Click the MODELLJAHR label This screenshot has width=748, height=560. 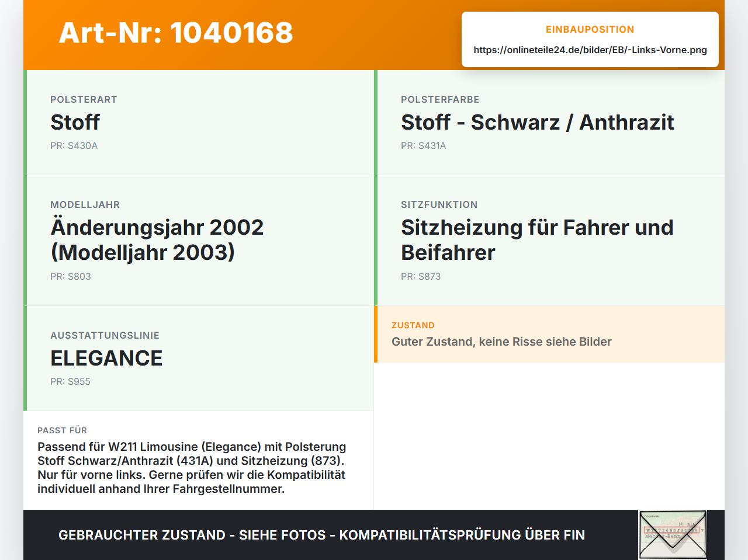point(85,205)
